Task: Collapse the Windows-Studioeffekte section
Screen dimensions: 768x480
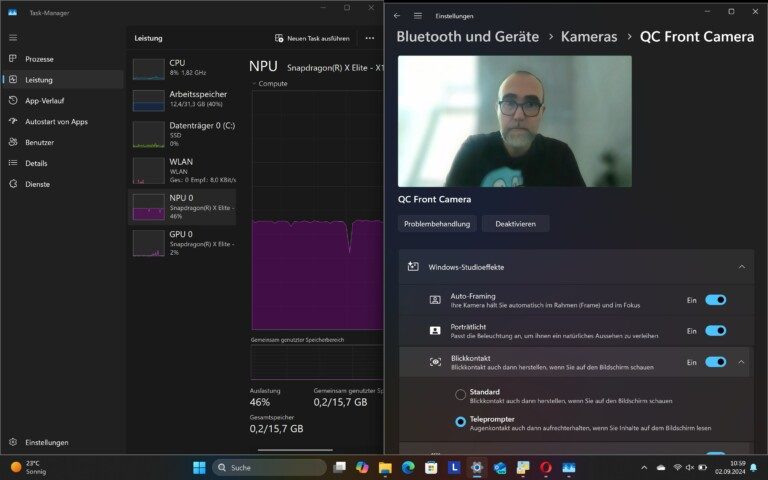Action: tap(742, 267)
